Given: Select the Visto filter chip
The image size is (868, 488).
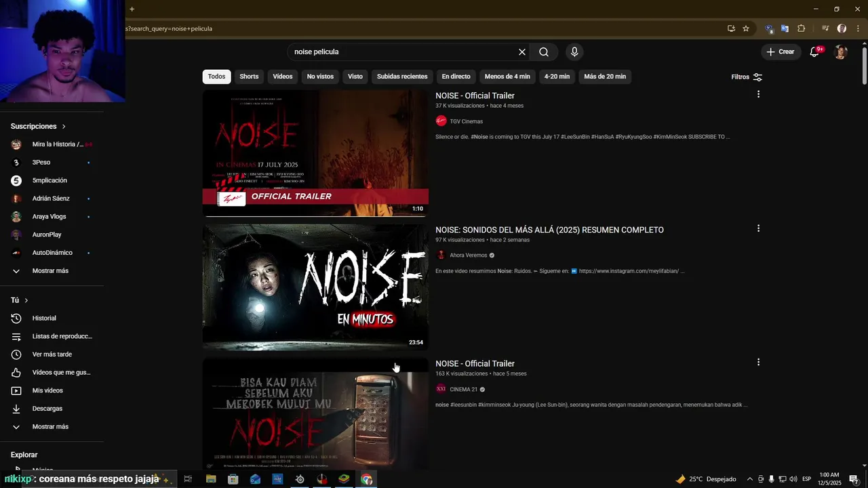Looking at the screenshot, I should (x=355, y=77).
